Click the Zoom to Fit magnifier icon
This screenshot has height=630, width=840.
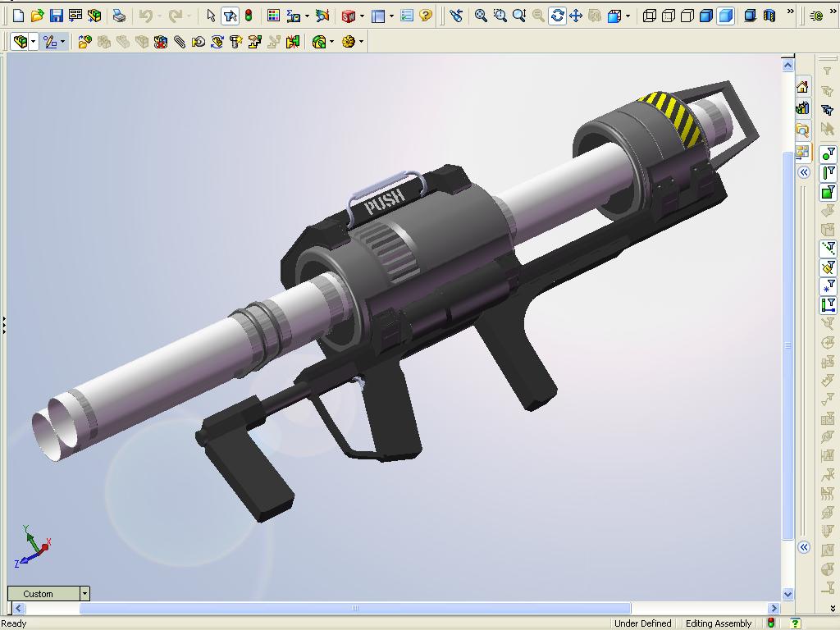481,16
